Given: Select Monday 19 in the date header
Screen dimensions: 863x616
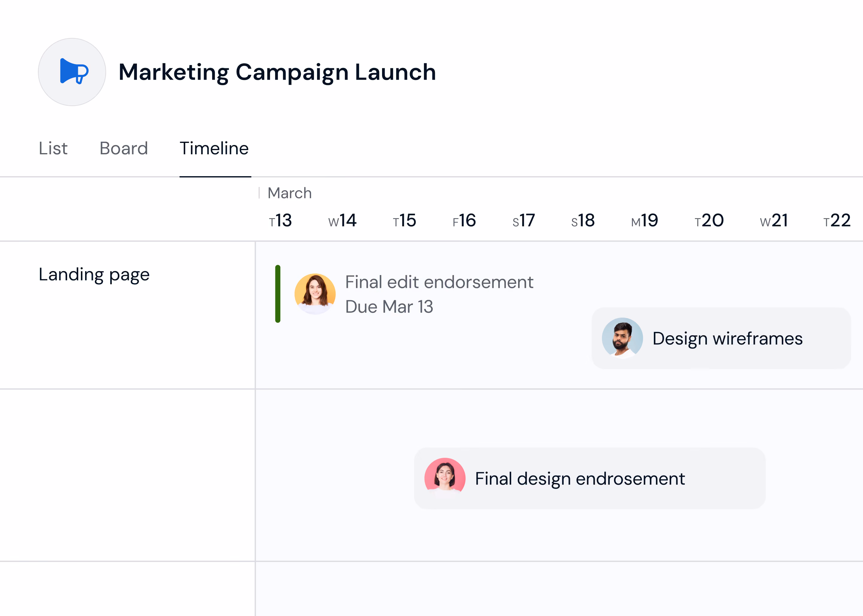Looking at the screenshot, I should pyautogui.click(x=645, y=221).
